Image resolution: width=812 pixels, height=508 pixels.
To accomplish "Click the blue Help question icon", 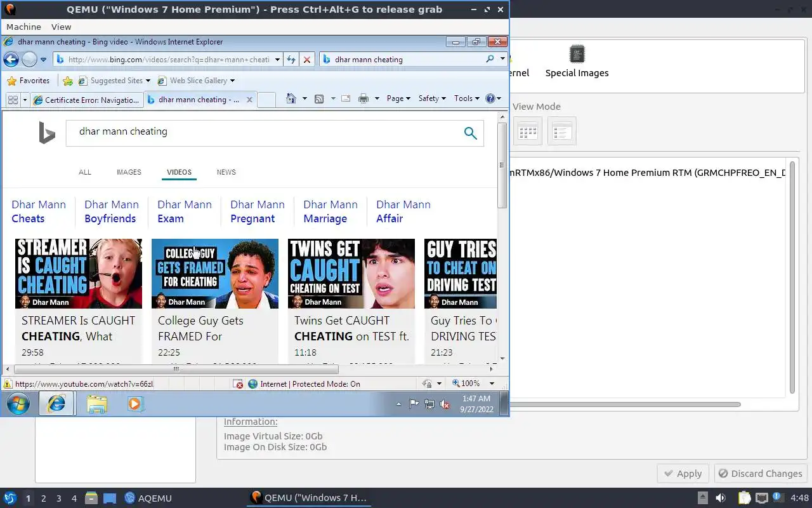I will pos(490,98).
